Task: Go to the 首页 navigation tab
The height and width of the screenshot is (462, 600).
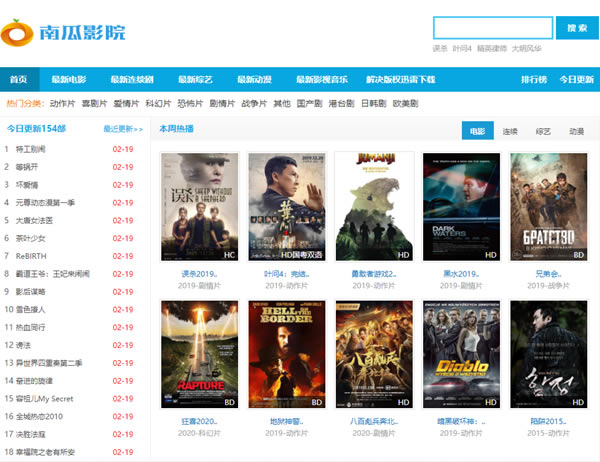Action: click(x=20, y=79)
